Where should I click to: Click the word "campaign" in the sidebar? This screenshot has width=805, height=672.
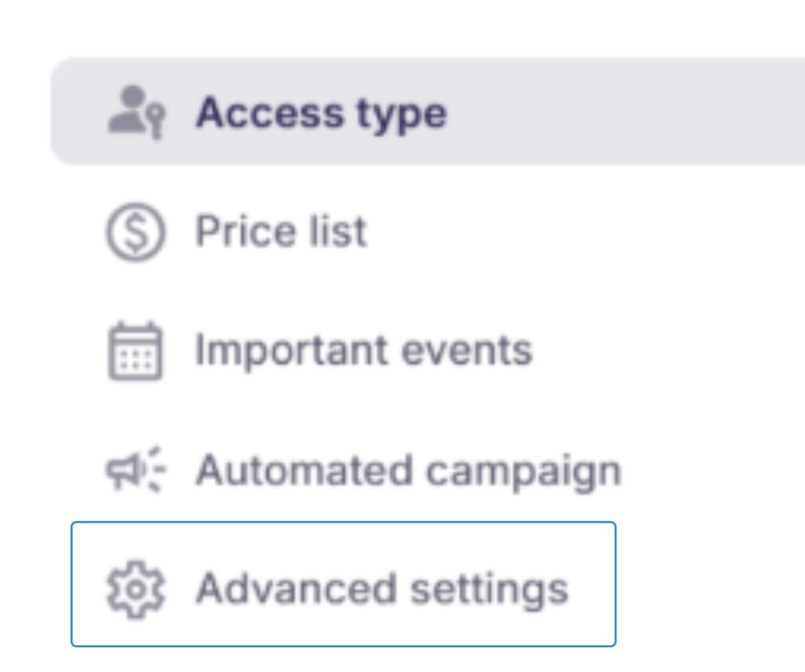[523, 472]
